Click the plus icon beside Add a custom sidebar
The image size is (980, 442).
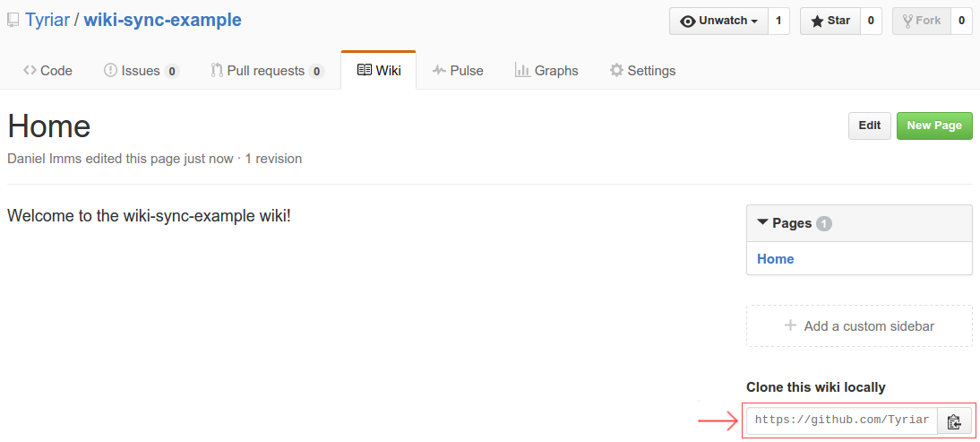tap(791, 325)
